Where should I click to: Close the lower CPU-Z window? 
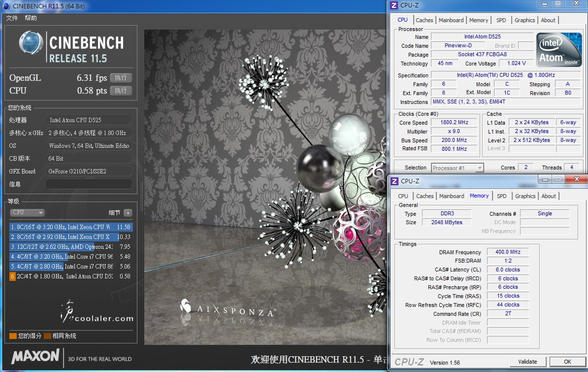pos(577,179)
